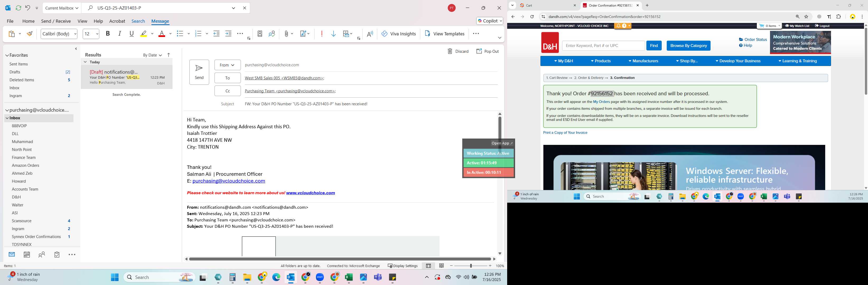The height and width of the screenshot is (285, 868).
Task: Click the Cc recipients button
Action: point(227,91)
